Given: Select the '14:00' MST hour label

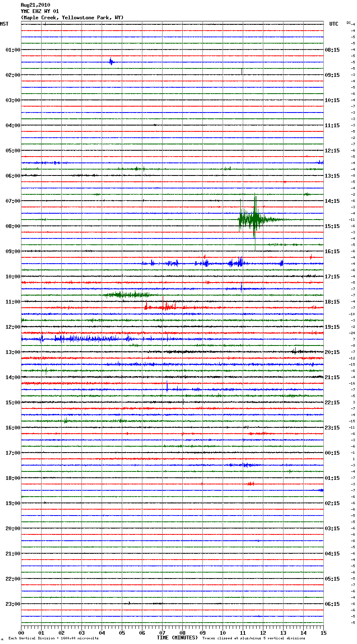Looking at the screenshot, I should pos(13,377).
